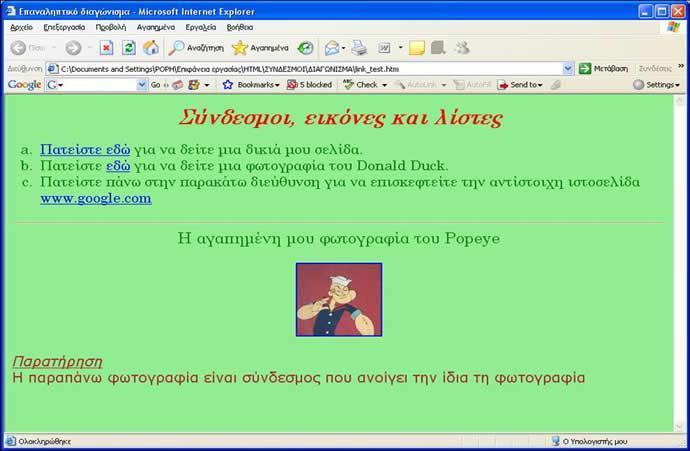Print the page with printer icon
The image size is (690, 451).
pyautogui.click(x=359, y=48)
